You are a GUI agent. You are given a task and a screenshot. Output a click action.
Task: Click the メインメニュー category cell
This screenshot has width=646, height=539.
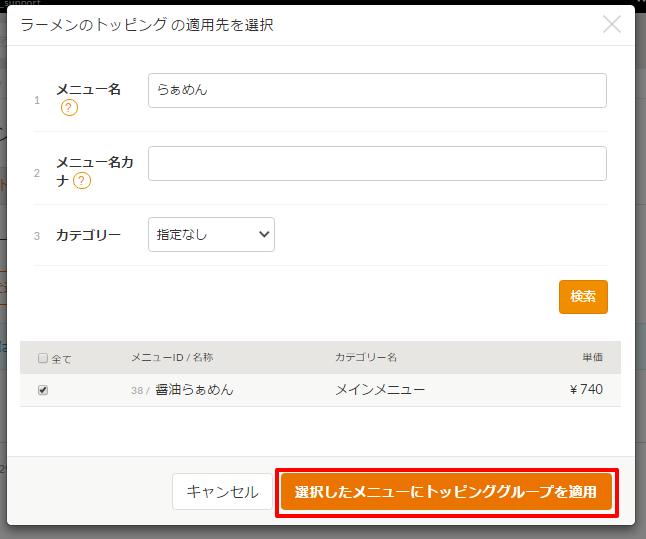[x=380, y=390]
